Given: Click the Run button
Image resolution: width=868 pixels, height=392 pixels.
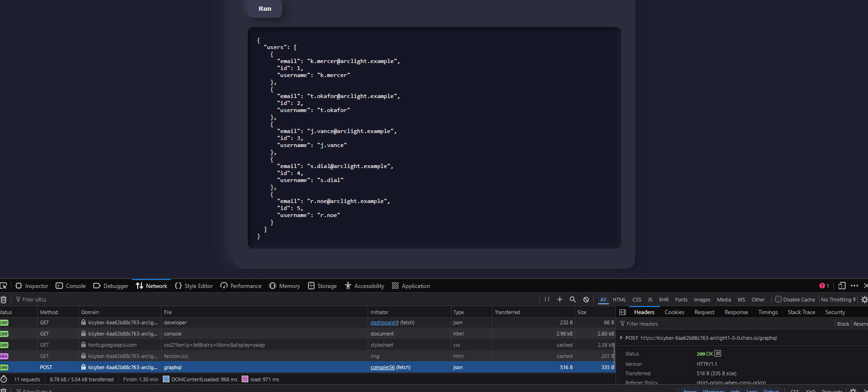Looking at the screenshot, I should click(x=265, y=8).
